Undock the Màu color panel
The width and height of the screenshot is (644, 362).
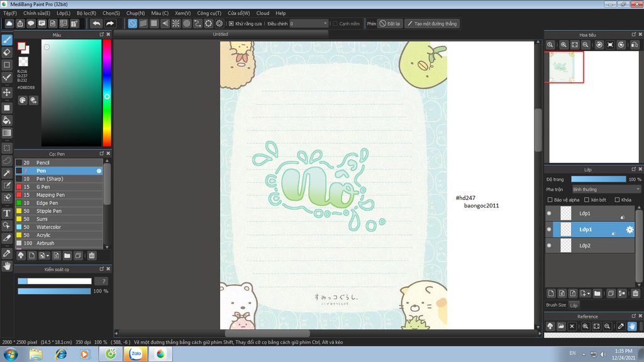click(101, 35)
